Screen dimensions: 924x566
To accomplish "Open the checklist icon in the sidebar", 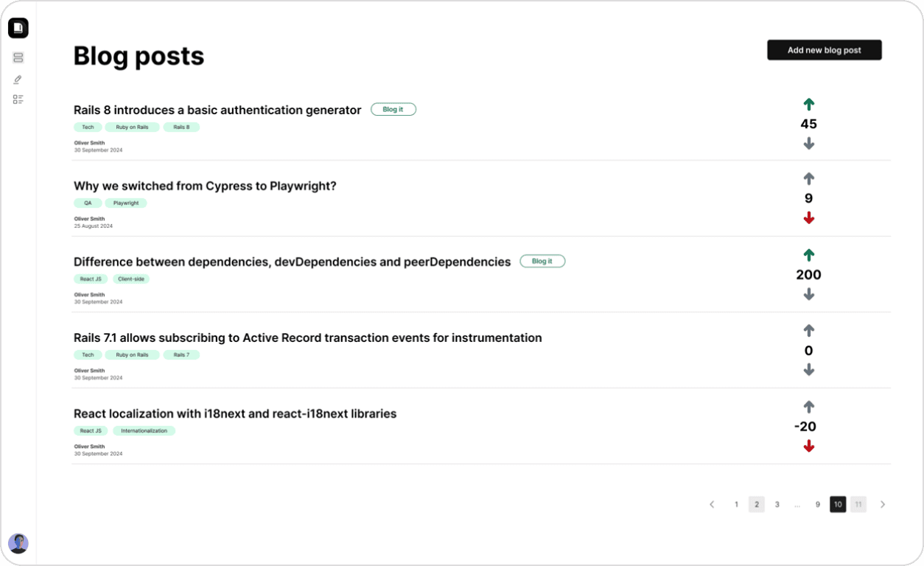I will (x=18, y=99).
